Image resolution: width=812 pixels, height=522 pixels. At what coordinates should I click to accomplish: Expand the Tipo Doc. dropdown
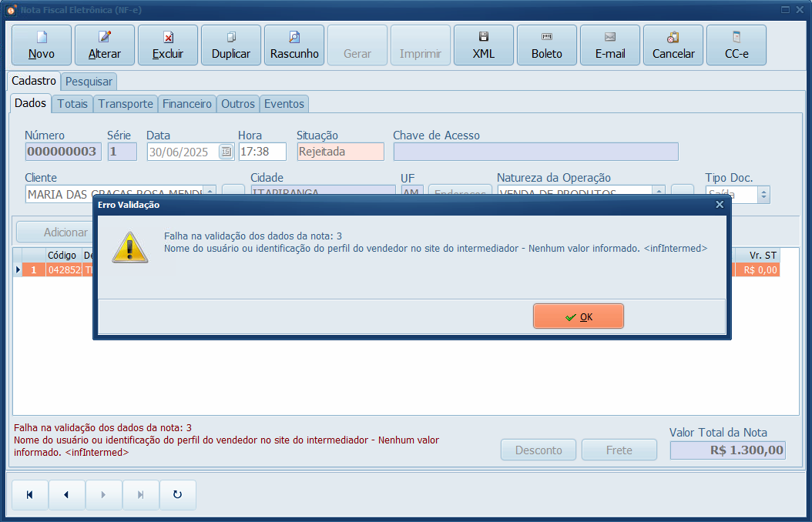(763, 195)
